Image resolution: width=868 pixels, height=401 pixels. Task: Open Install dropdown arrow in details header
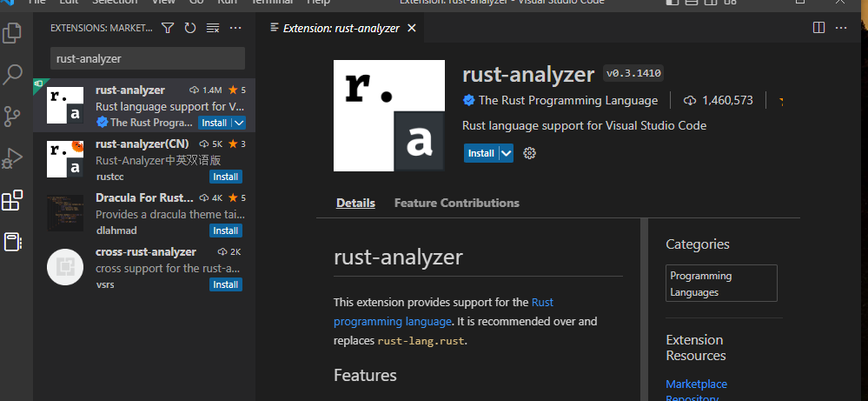[507, 153]
